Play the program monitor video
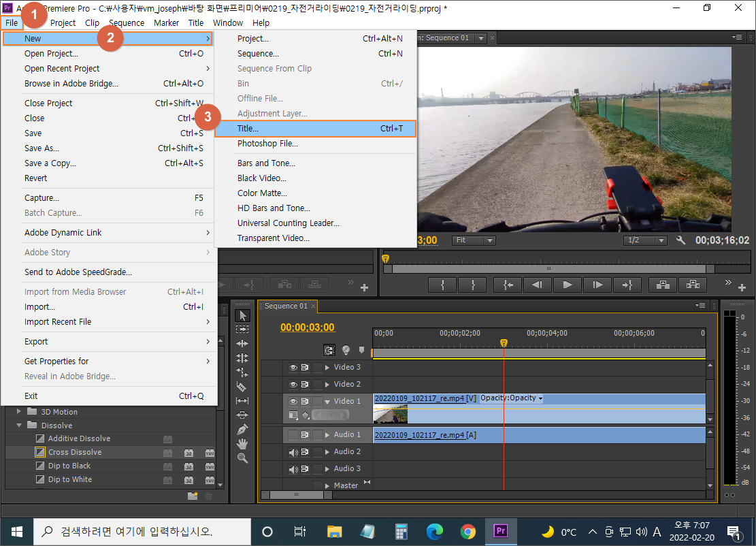This screenshot has height=546, width=756. pyautogui.click(x=567, y=285)
